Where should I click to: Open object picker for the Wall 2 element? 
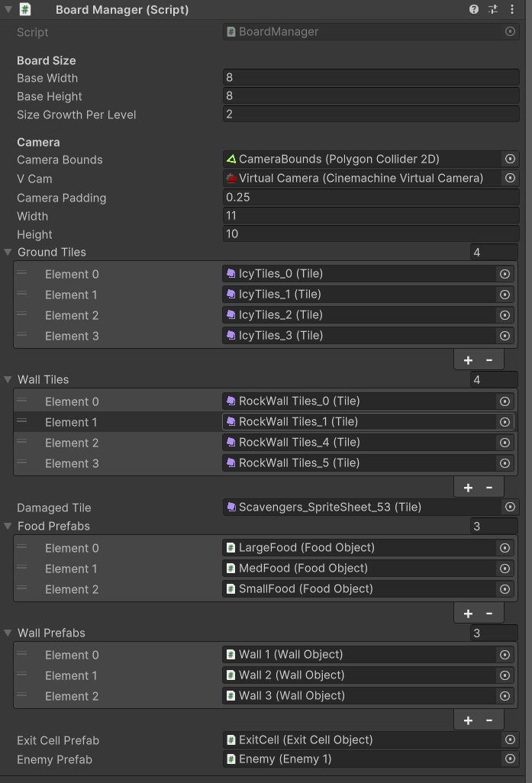coord(505,675)
